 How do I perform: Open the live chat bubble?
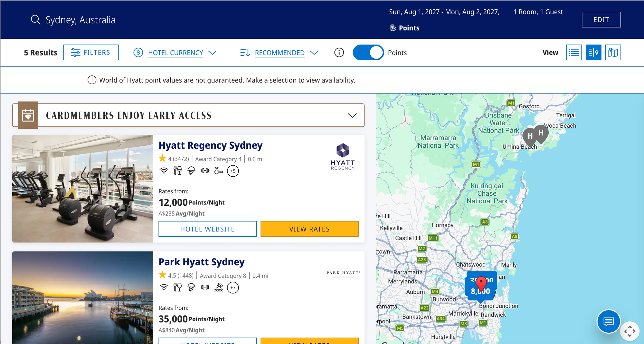click(x=609, y=321)
